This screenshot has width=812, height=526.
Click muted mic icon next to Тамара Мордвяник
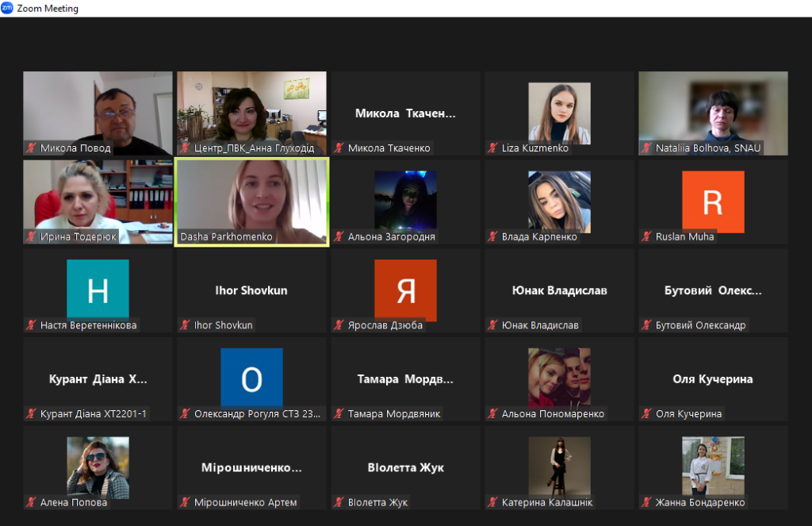click(339, 414)
